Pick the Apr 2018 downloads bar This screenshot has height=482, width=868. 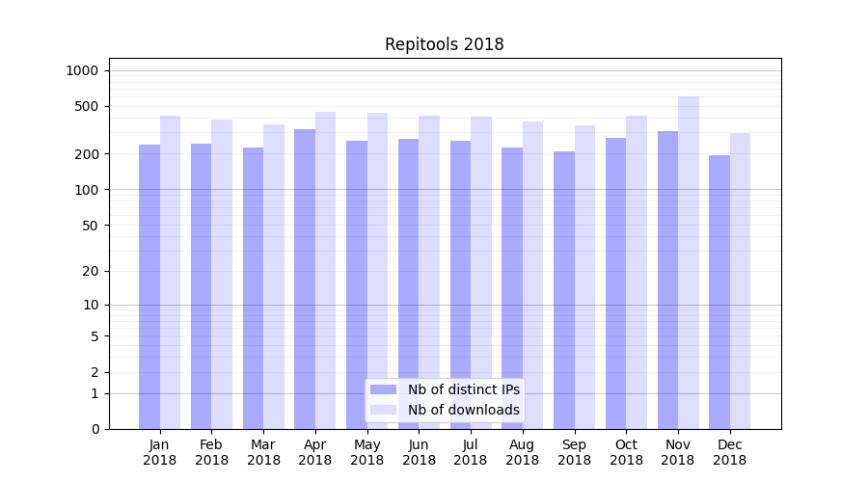[326, 270]
